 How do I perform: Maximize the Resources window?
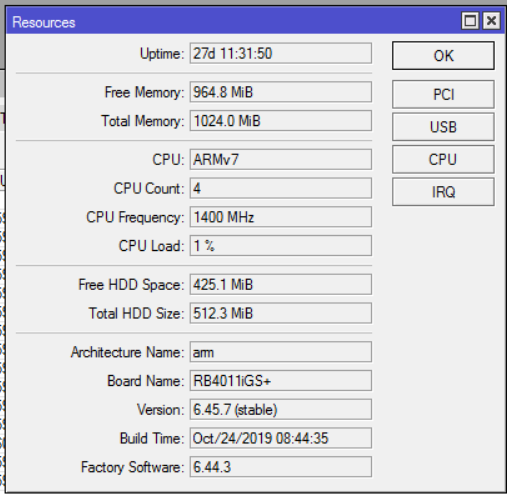pyautogui.click(x=470, y=21)
